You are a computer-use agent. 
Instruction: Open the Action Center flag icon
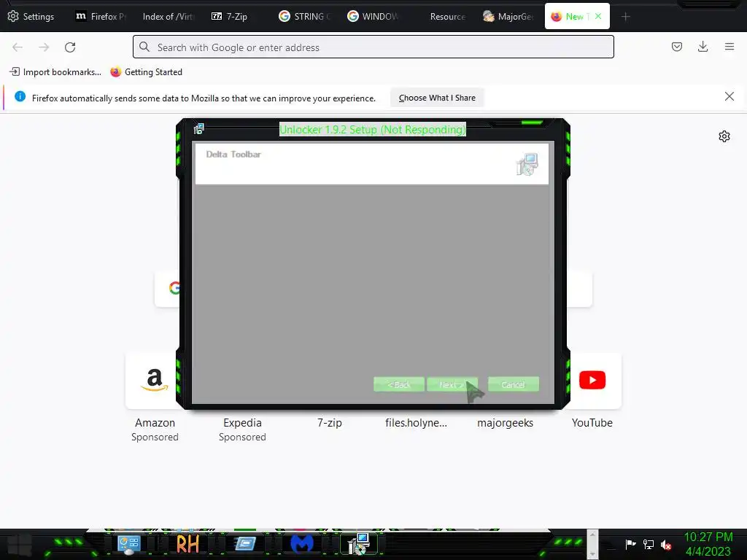pos(631,544)
